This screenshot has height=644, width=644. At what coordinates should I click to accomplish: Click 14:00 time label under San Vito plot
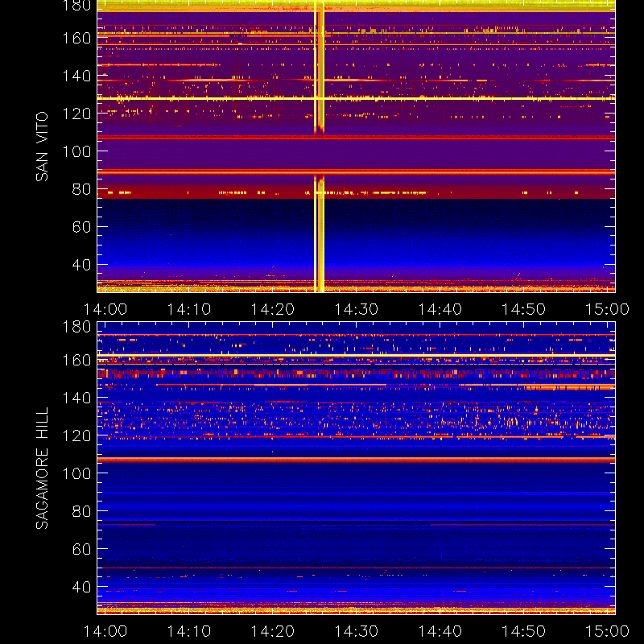point(105,309)
